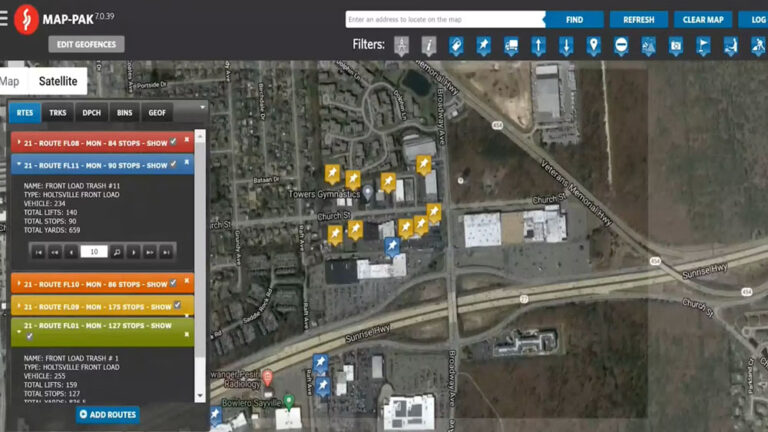This screenshot has width=768, height=432.
Task: Open the GEOF tab
Action: pos(157,113)
